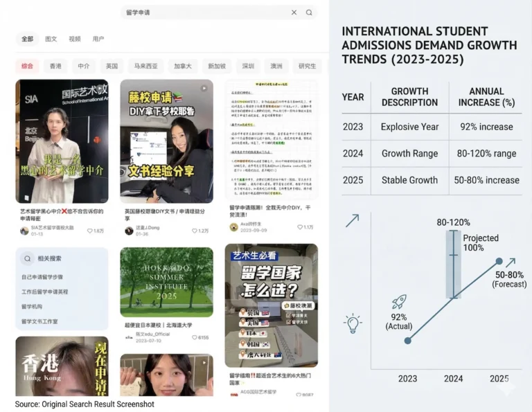532x412 pixels.
Task: Click table cell 'Stable Growth'
Action: click(x=409, y=180)
